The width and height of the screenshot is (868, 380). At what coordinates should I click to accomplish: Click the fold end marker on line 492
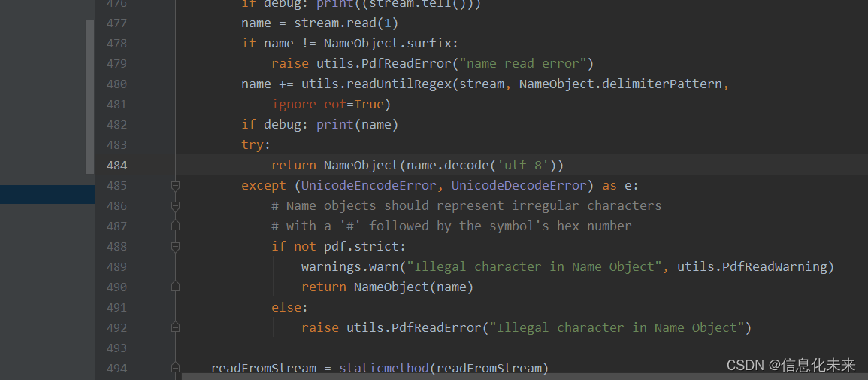tap(176, 327)
